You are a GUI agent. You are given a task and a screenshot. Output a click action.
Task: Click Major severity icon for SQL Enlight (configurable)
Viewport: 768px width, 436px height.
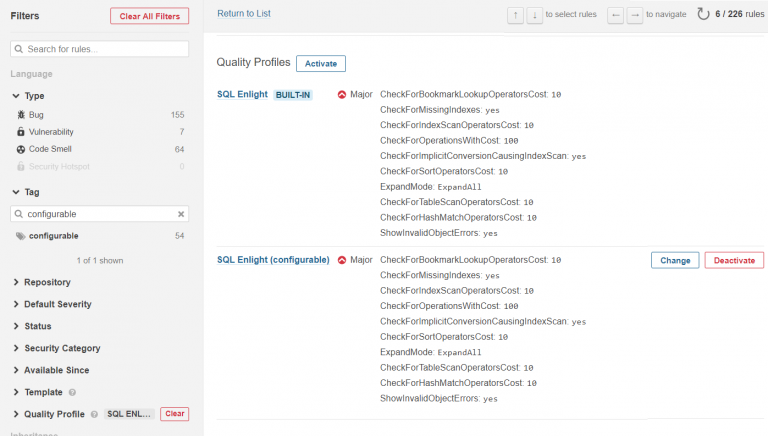342,260
